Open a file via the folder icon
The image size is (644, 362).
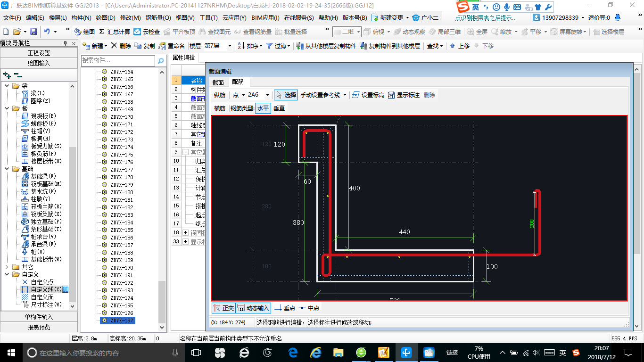pos(17,32)
